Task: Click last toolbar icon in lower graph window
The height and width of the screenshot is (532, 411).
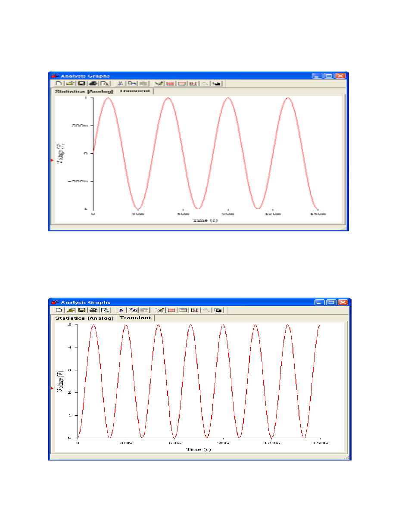Action: [x=218, y=310]
